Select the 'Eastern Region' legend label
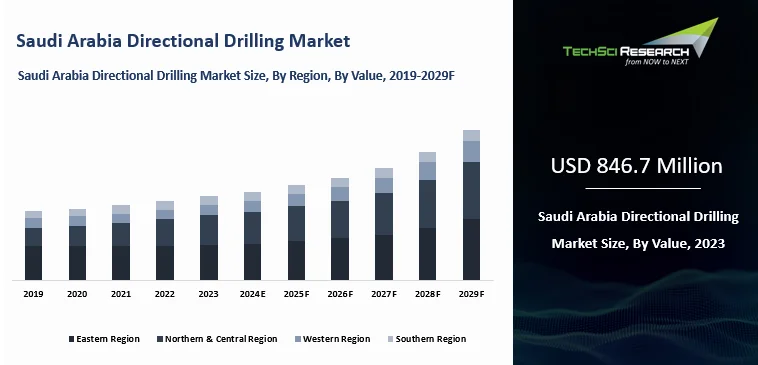758x365 pixels. point(108,339)
